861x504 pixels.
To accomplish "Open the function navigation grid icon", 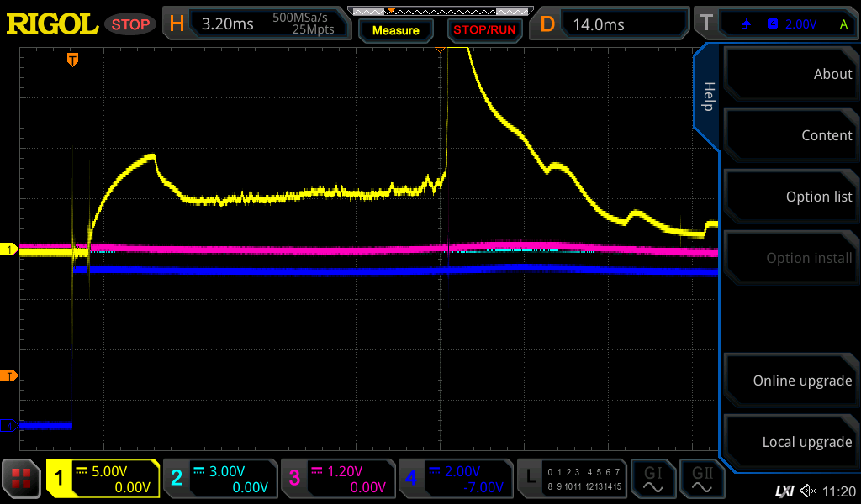I will pyautogui.click(x=21, y=479).
